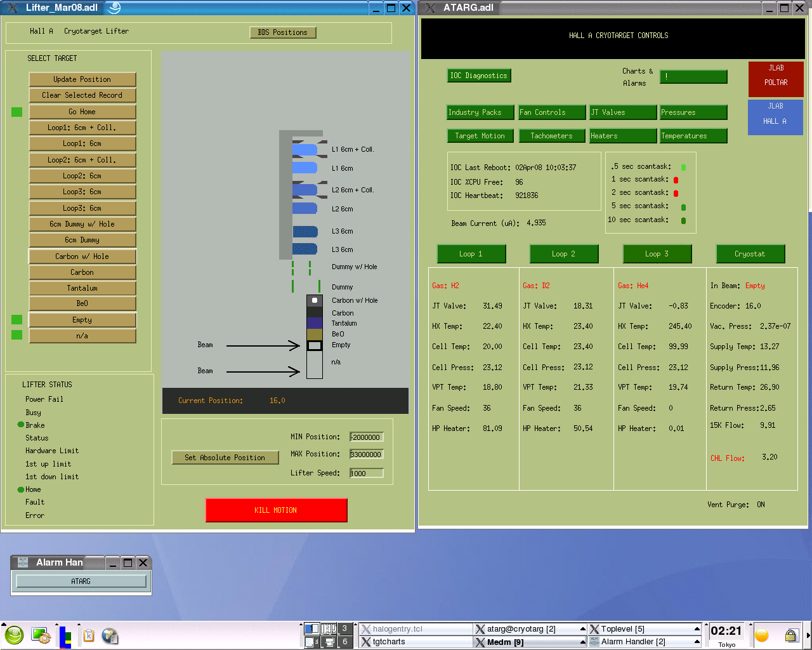Select the Go Home target button
812x650 pixels.
tap(82, 112)
